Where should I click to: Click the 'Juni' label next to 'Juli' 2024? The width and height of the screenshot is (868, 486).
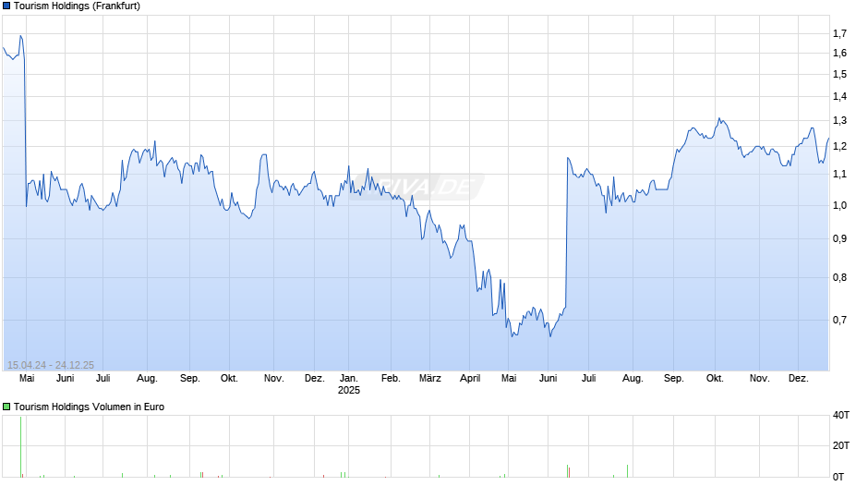click(66, 379)
